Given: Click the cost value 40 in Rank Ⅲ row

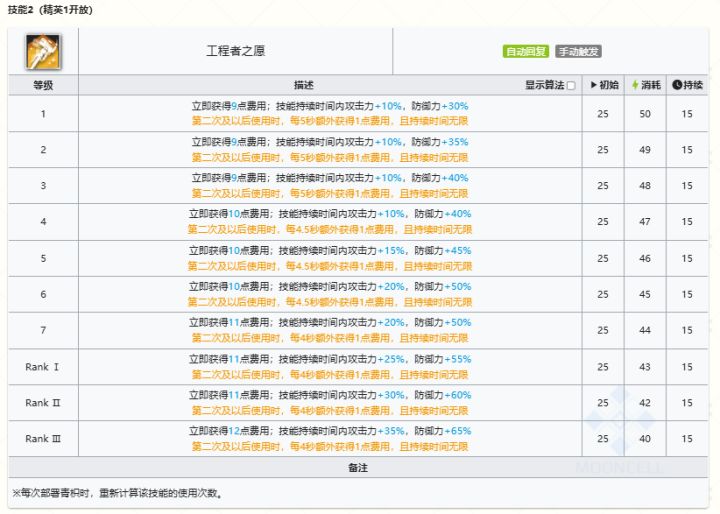Looking at the screenshot, I should click(x=645, y=439).
